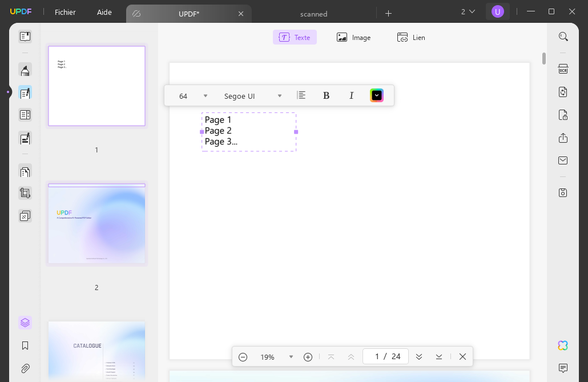
Task: Select the CATALOGUE page thumbnail
Action: (x=96, y=351)
